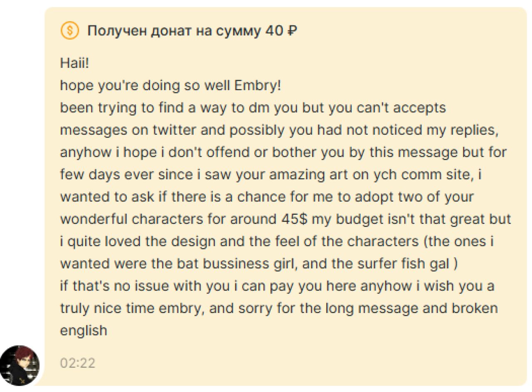Viewport: 532px width, 392px height.
Task: Click the line "hope you're doing so well Embry!"
Action: [171, 86]
